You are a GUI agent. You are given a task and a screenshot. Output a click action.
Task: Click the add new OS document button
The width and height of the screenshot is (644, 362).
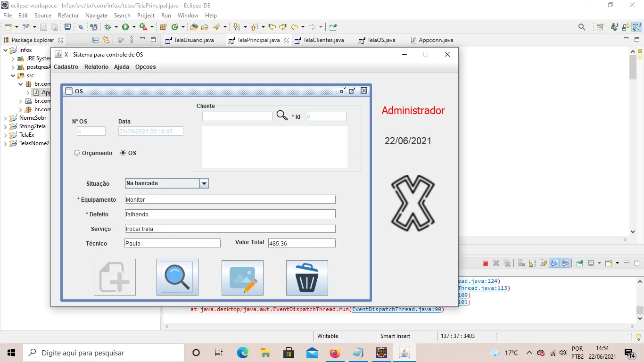pyautogui.click(x=115, y=277)
